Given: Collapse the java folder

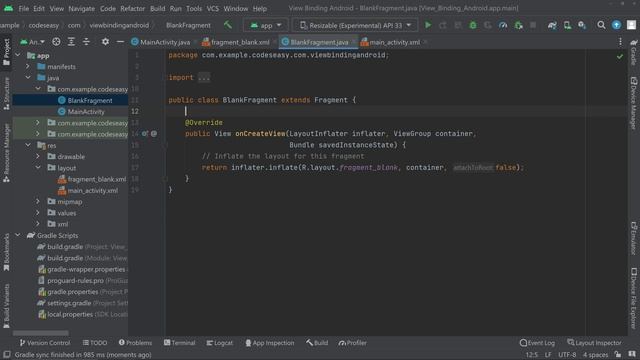Looking at the screenshot, I should point(28,78).
